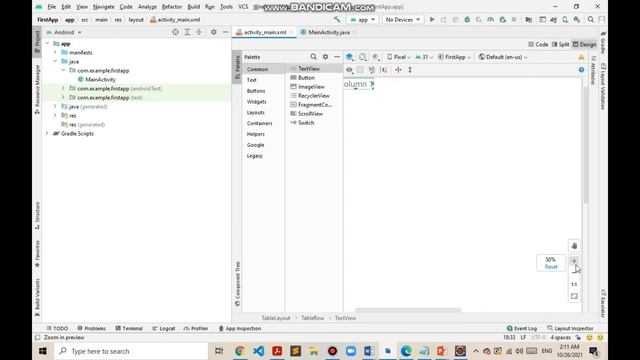Open the SDK Manager toolbar icon
This screenshot has width=640, height=360.
click(577, 20)
